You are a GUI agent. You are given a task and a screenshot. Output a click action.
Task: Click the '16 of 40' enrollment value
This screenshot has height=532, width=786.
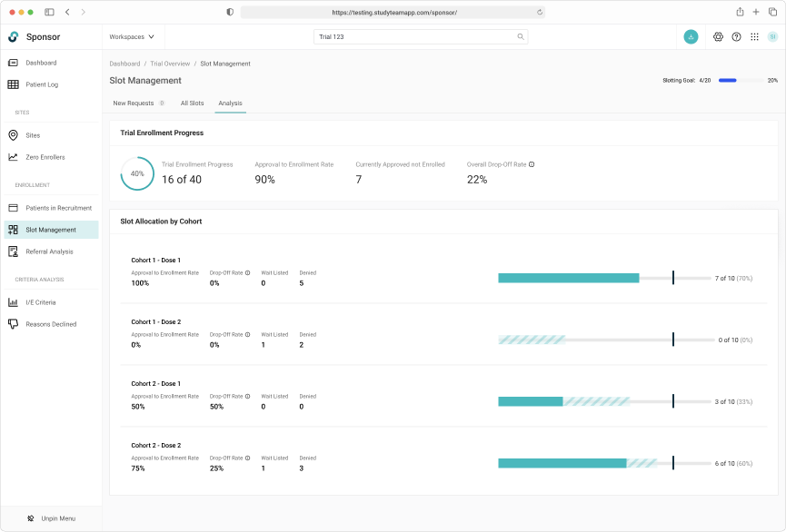tap(182, 180)
